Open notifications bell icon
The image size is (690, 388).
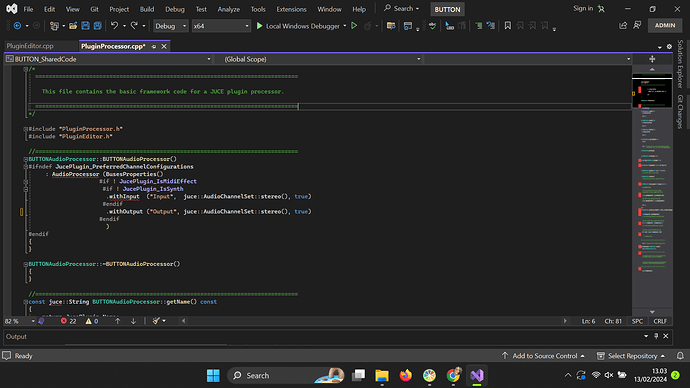pyautogui.click(x=680, y=355)
